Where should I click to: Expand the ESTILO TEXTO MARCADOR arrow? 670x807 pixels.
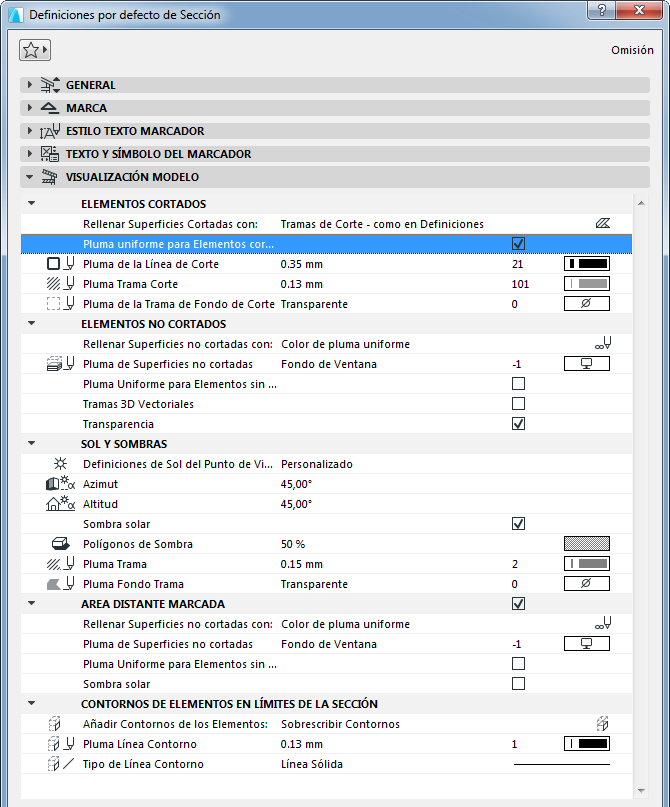29,131
